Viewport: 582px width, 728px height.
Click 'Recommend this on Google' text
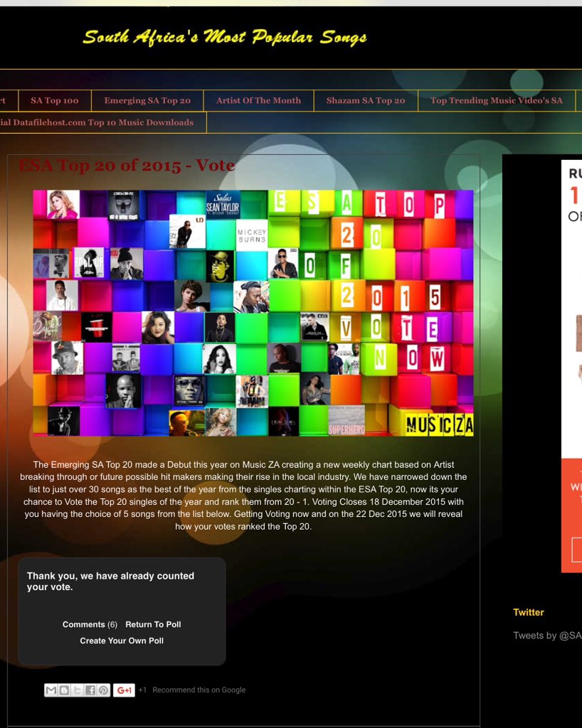tap(199, 690)
